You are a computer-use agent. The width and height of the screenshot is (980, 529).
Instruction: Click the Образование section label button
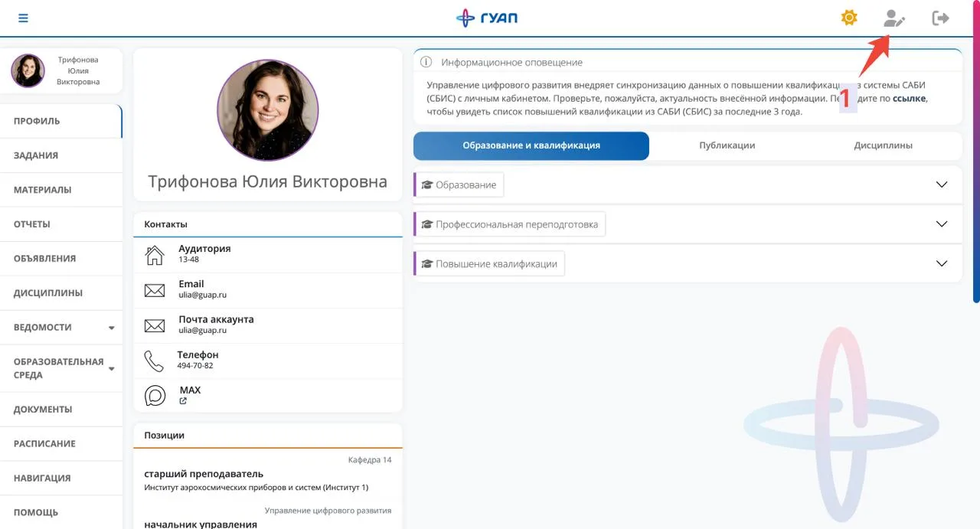coord(459,184)
